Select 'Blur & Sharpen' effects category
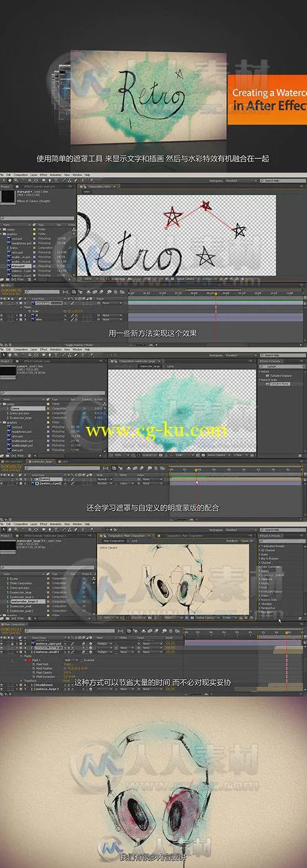 [271, 559]
